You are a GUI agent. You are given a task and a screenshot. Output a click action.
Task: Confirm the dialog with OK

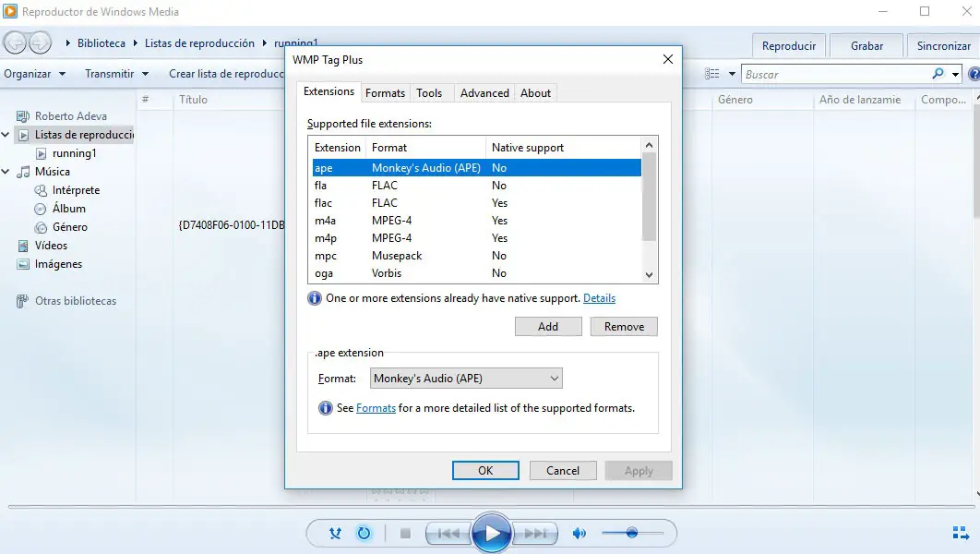pos(485,470)
